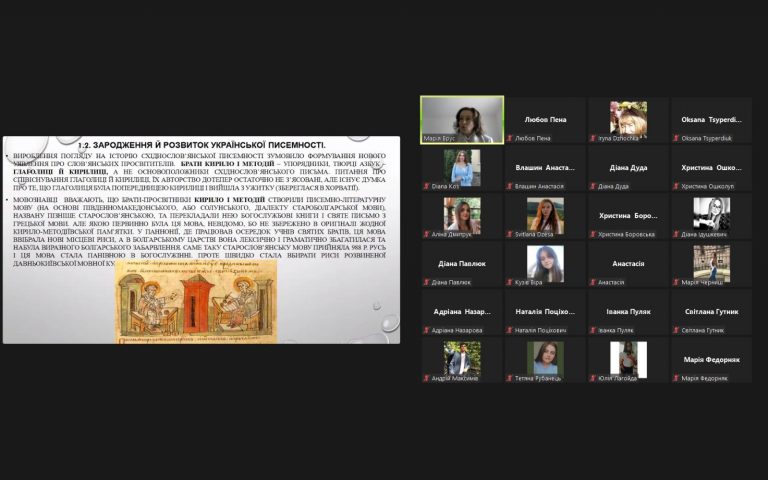Click Тетяна Рубанець profile picture tile

pyautogui.click(x=545, y=360)
